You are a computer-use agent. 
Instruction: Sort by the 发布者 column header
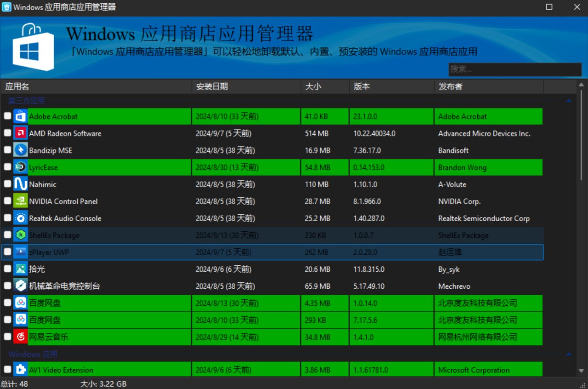pos(489,86)
